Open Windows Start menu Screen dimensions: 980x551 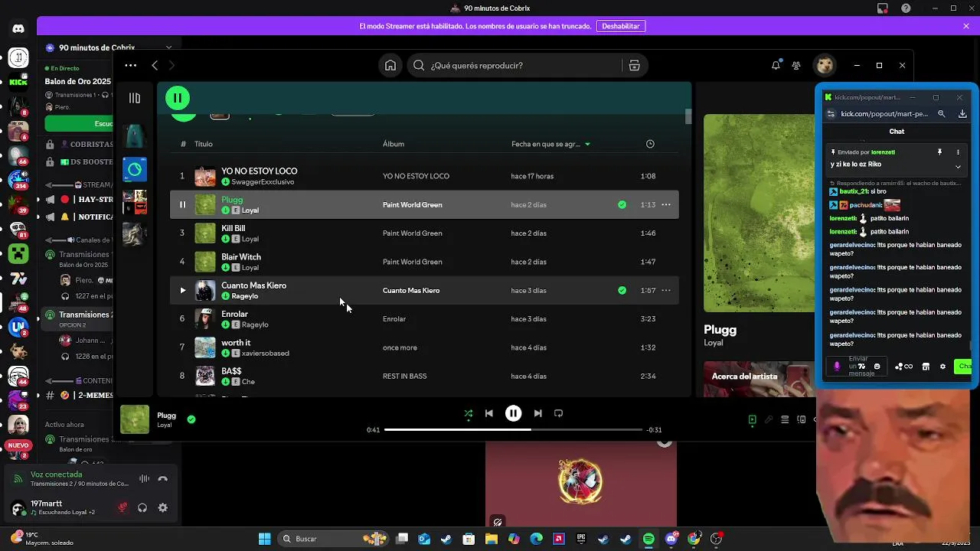point(264,539)
